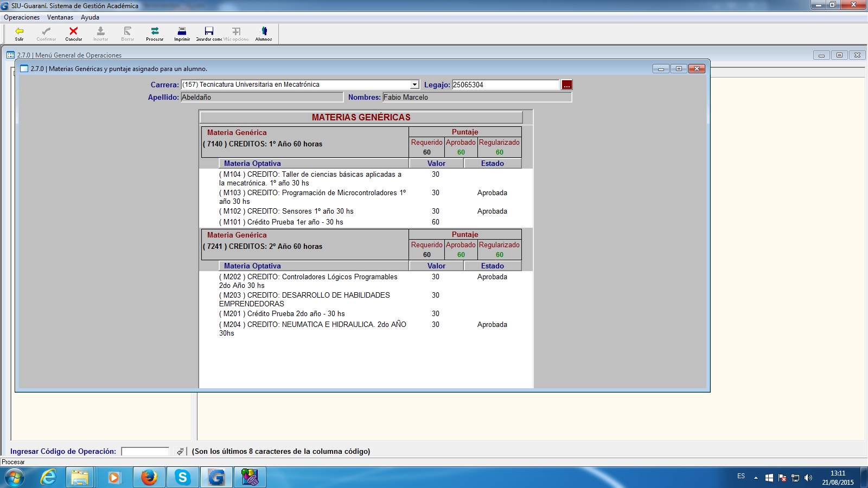Open the Ayuda menu
Screen dimensions: 868x488
[x=90, y=17]
